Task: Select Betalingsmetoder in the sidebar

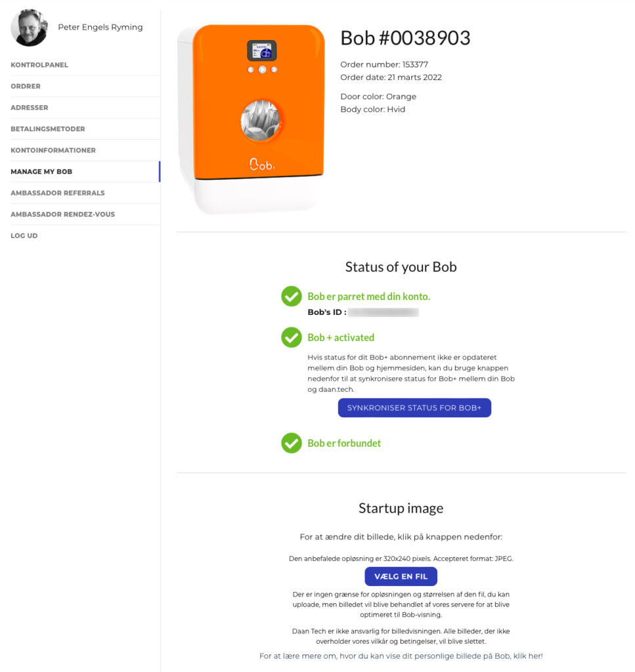Action: [x=48, y=129]
